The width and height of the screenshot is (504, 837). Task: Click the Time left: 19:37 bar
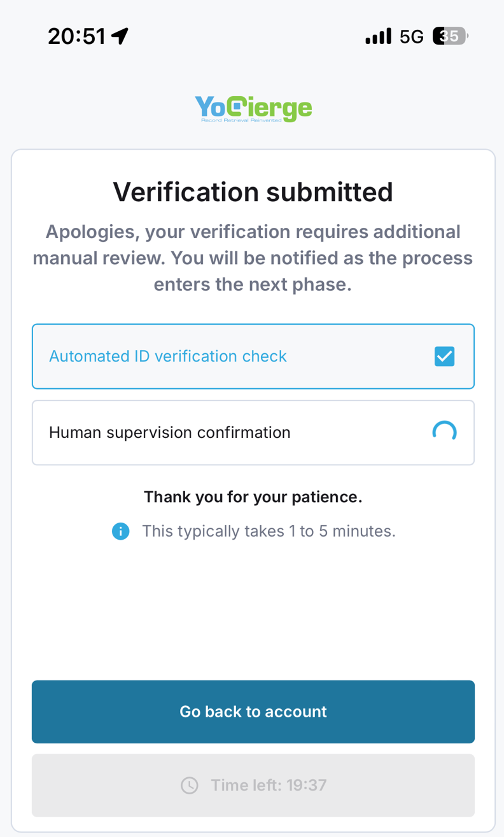pyautogui.click(x=253, y=785)
